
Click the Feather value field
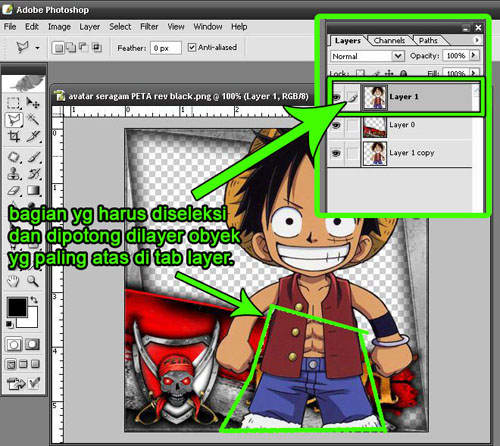click(166, 48)
